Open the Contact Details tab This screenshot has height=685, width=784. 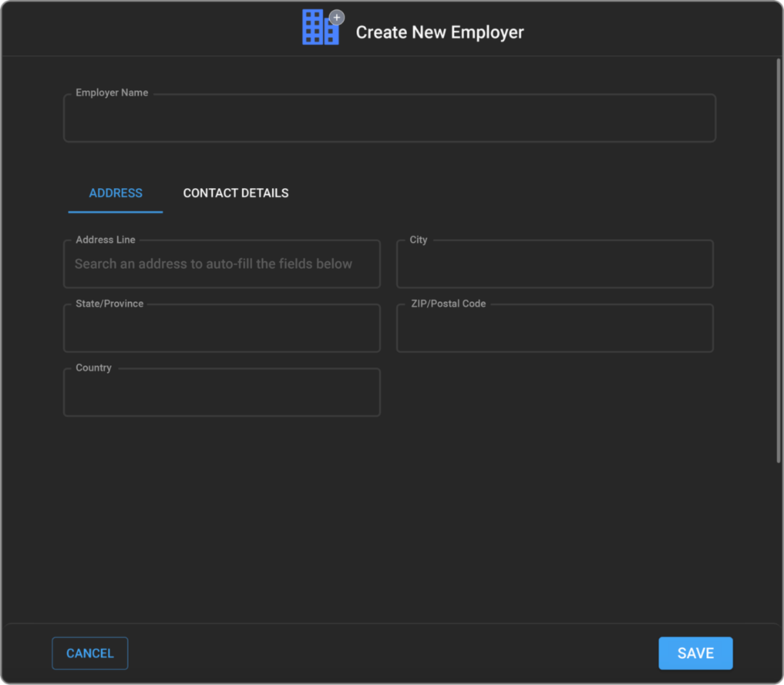pyautogui.click(x=236, y=193)
